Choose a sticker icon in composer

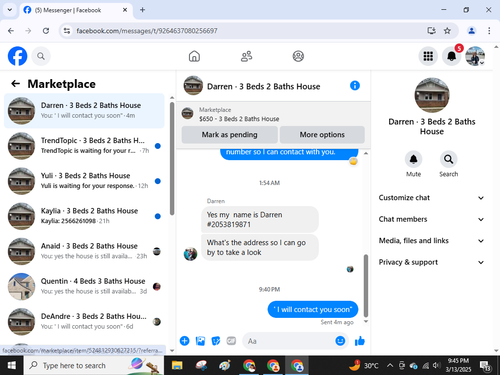pyautogui.click(x=216, y=341)
